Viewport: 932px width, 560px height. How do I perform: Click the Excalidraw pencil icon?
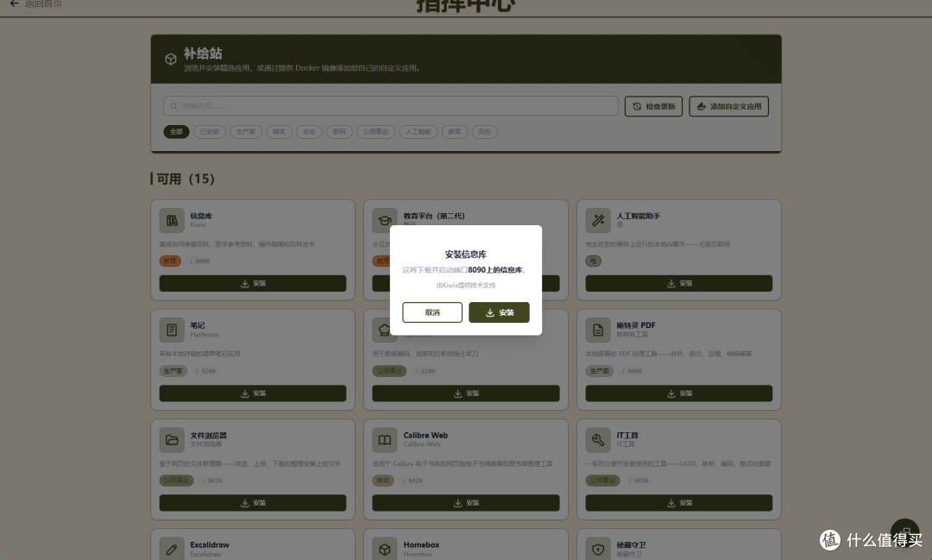coord(172,550)
